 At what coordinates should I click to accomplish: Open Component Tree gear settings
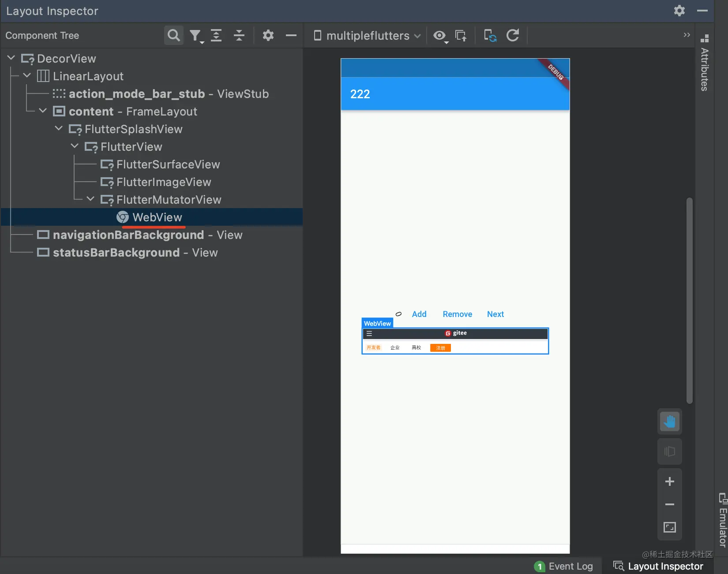(268, 35)
